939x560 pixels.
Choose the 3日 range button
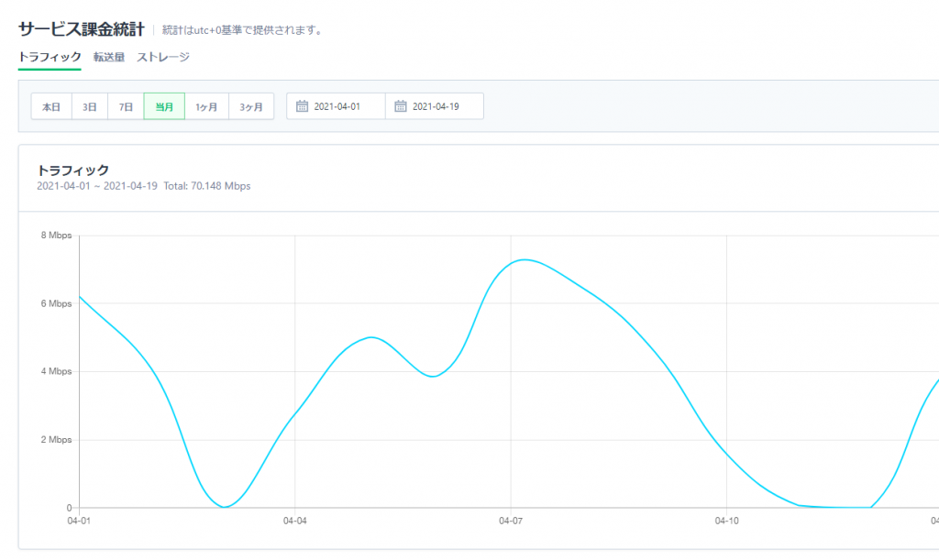click(90, 106)
